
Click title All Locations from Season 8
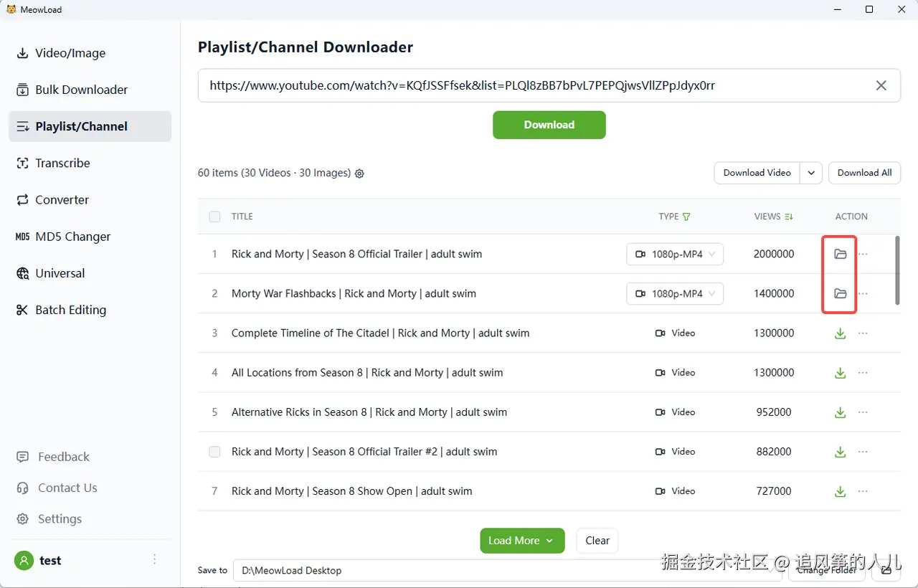[367, 372]
